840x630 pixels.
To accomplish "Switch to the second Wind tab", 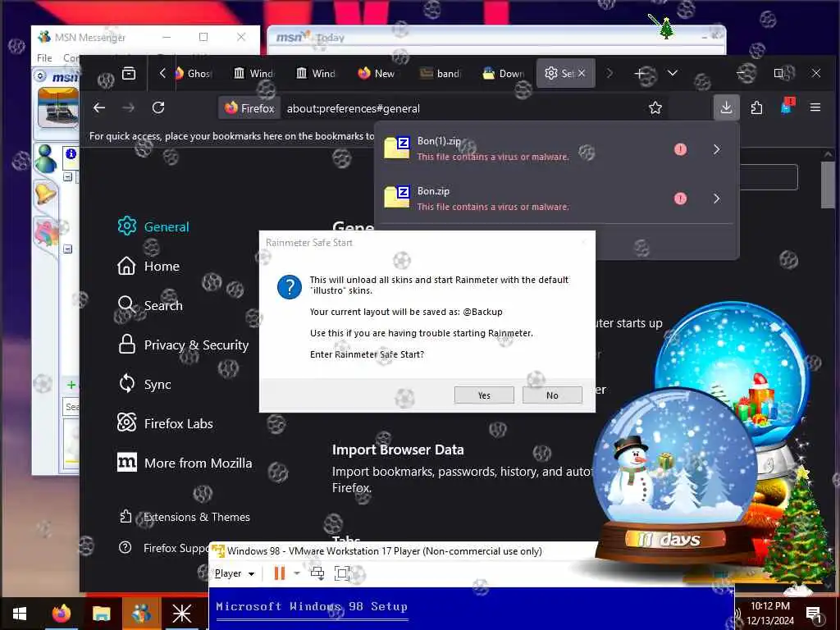I will [316, 73].
